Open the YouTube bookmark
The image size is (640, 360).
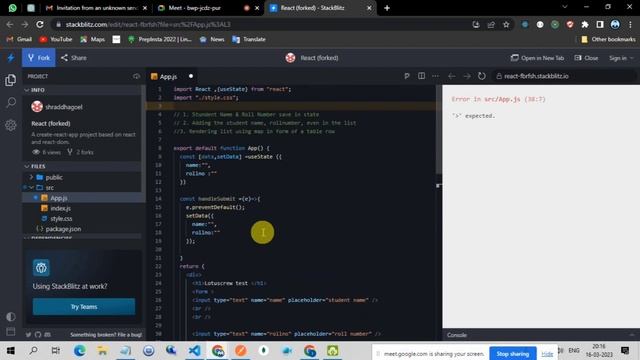[56, 39]
